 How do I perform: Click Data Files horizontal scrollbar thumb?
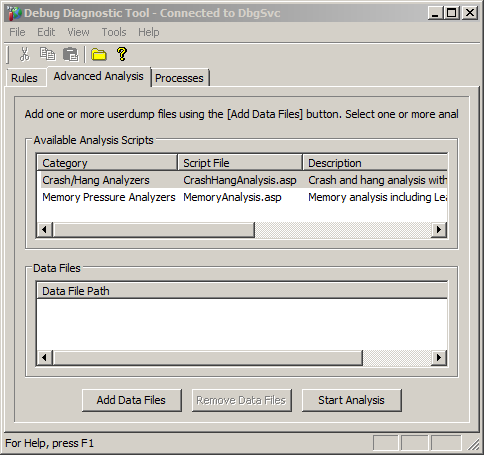(x=208, y=358)
